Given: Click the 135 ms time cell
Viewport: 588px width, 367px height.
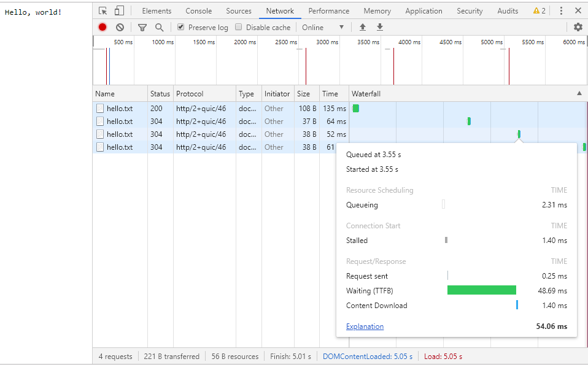Looking at the screenshot, I should click(335, 109).
